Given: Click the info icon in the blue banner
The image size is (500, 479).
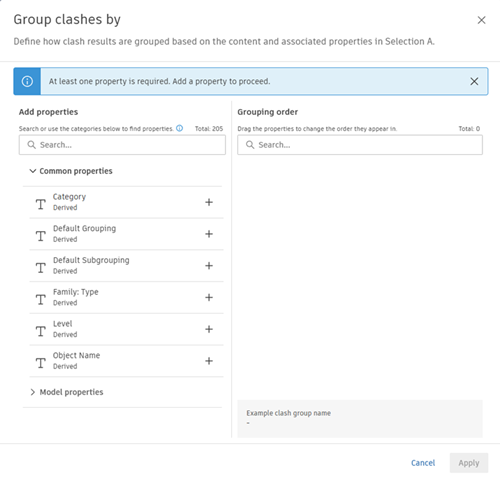Looking at the screenshot, I should (27, 81).
